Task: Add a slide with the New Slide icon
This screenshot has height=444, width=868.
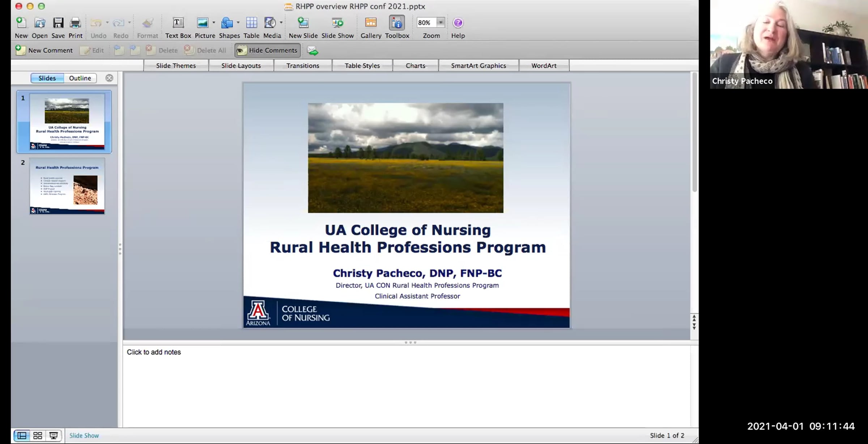Action: click(x=303, y=23)
